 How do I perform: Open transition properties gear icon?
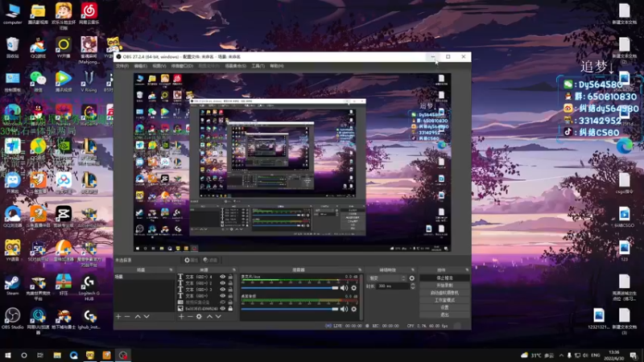click(x=412, y=278)
